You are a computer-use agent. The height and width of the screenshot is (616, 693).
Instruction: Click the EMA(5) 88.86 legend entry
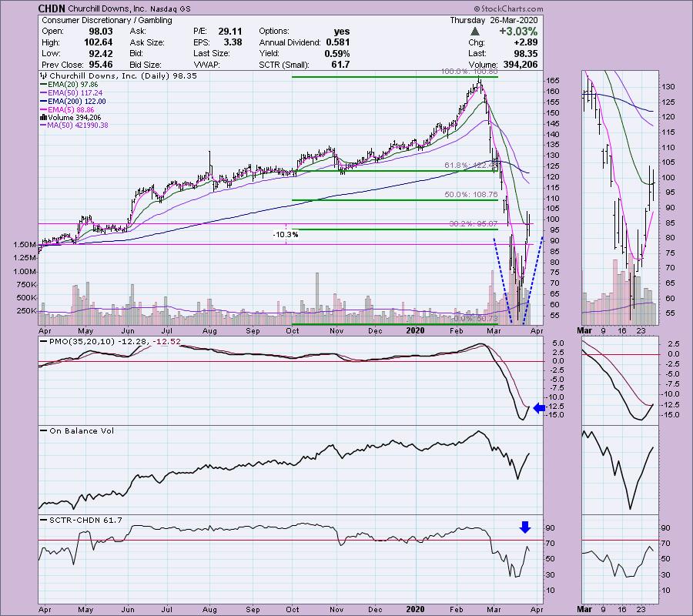click(x=67, y=109)
